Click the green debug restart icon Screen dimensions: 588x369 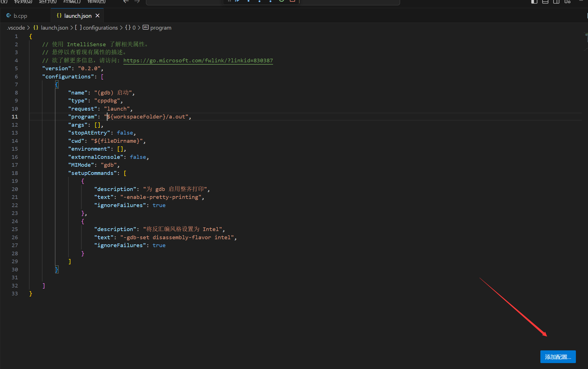pos(281,1)
